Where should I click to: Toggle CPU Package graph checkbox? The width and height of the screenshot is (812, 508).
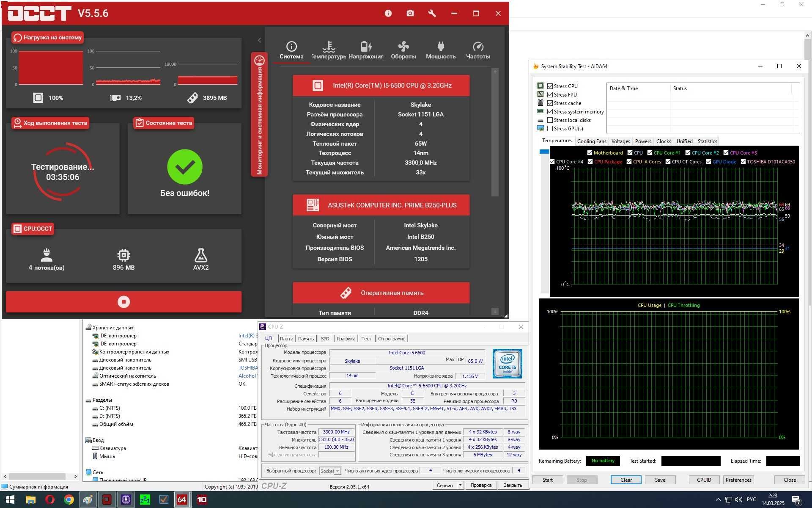click(x=590, y=162)
